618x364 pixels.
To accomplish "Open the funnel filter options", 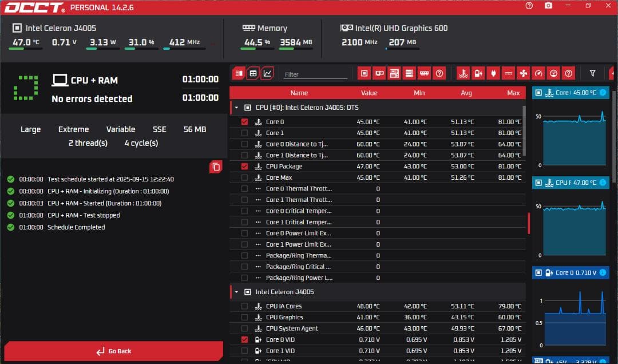I will (593, 73).
